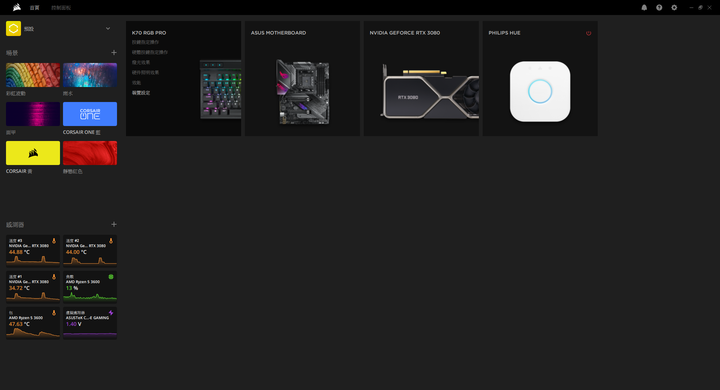Switch to the 控制面板 (Dashboard) tab

pos(61,8)
